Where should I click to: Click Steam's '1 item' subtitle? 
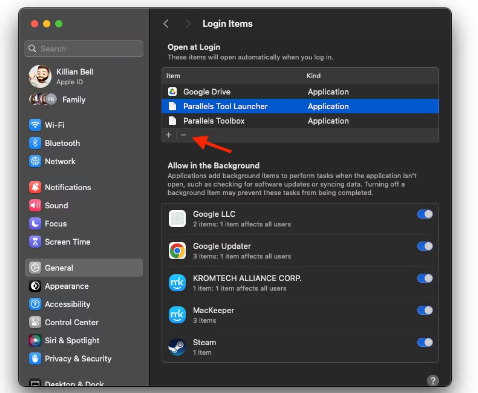[202, 352]
